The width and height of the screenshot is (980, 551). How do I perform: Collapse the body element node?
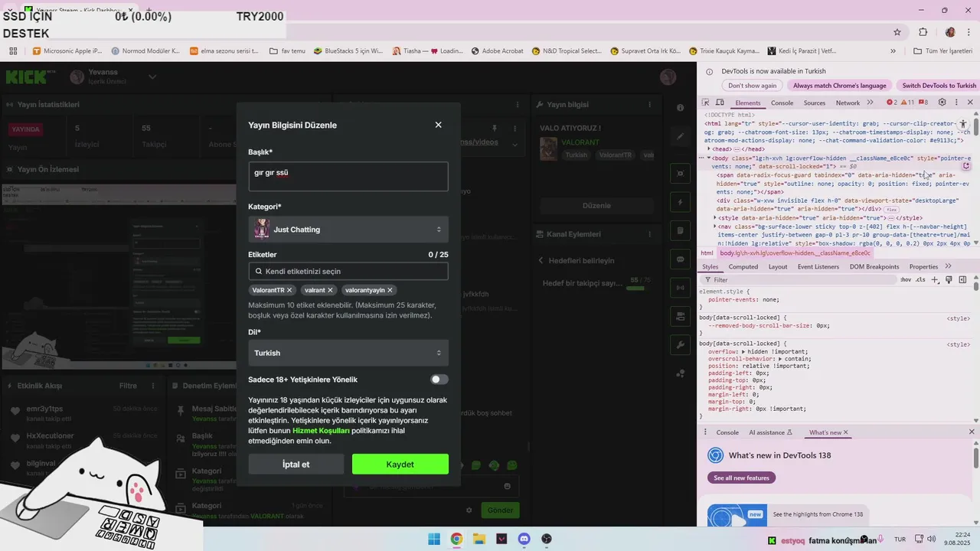708,158
